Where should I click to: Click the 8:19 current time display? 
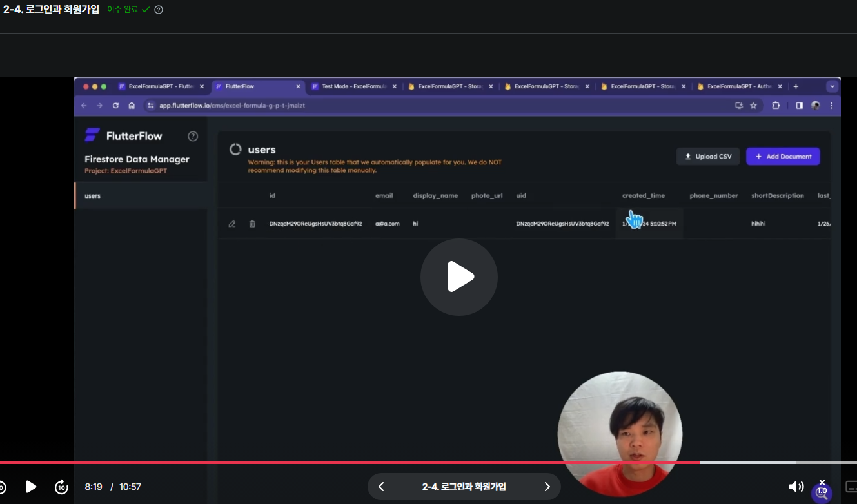(94, 487)
